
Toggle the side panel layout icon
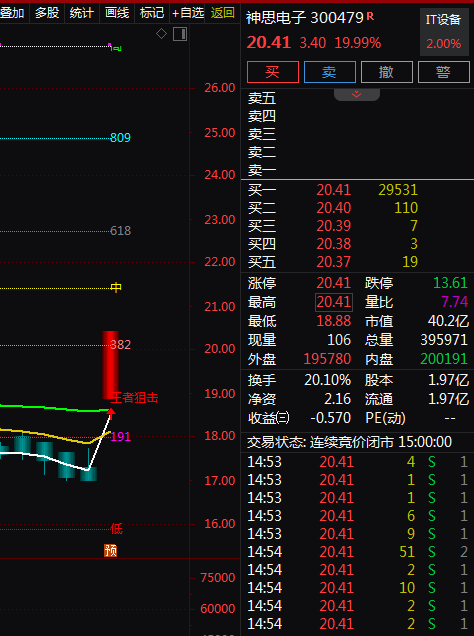(180, 34)
